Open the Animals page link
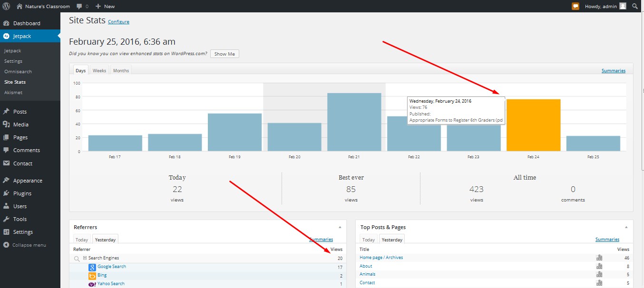Viewport: 644px width, 288px height. coord(367,274)
